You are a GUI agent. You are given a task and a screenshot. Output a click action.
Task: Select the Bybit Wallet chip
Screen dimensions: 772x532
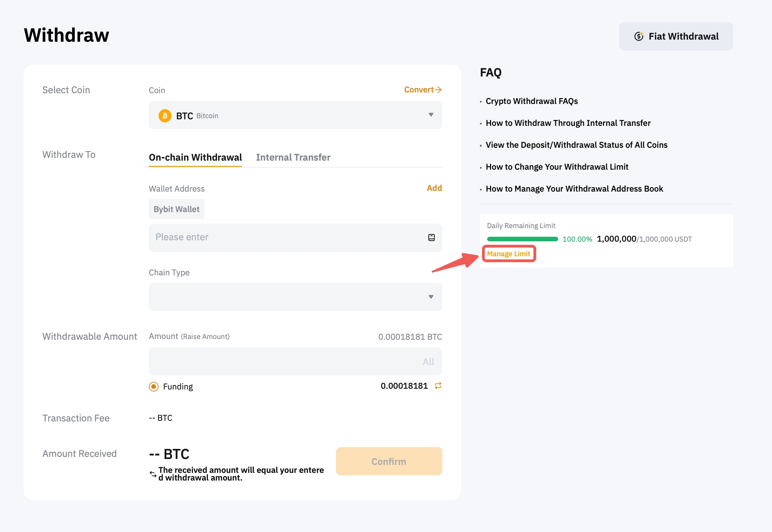(x=176, y=209)
